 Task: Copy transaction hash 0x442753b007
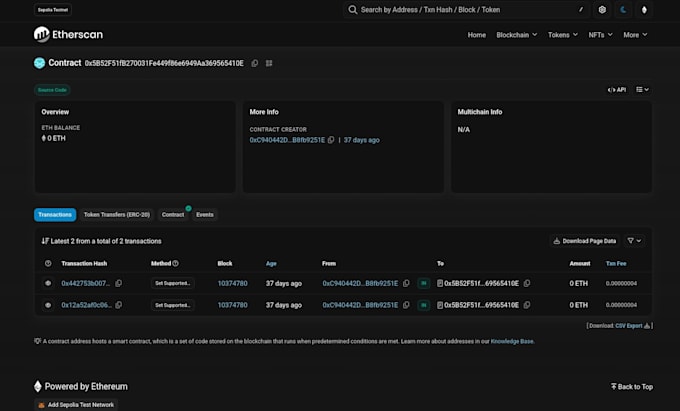[118, 283]
